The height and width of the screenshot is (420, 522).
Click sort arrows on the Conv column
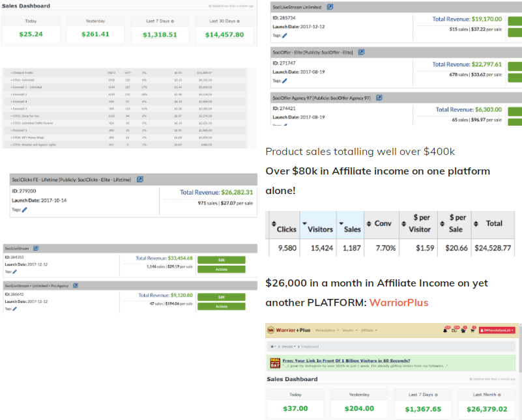point(369,224)
